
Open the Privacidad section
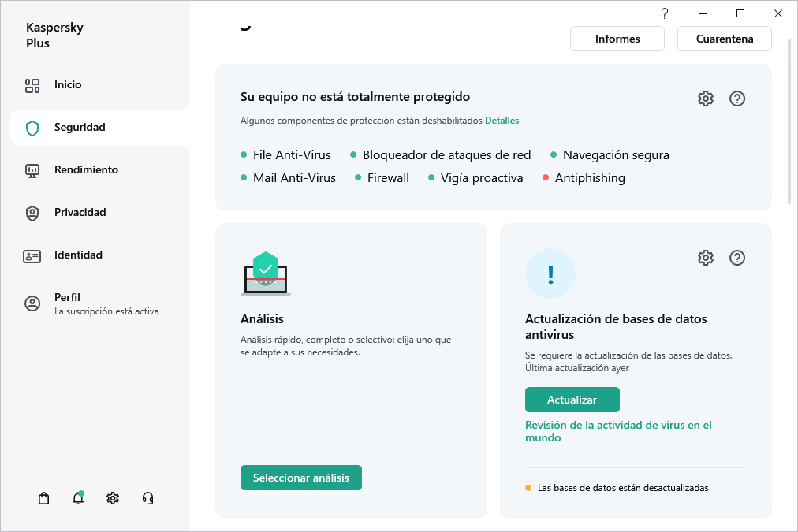point(80,213)
